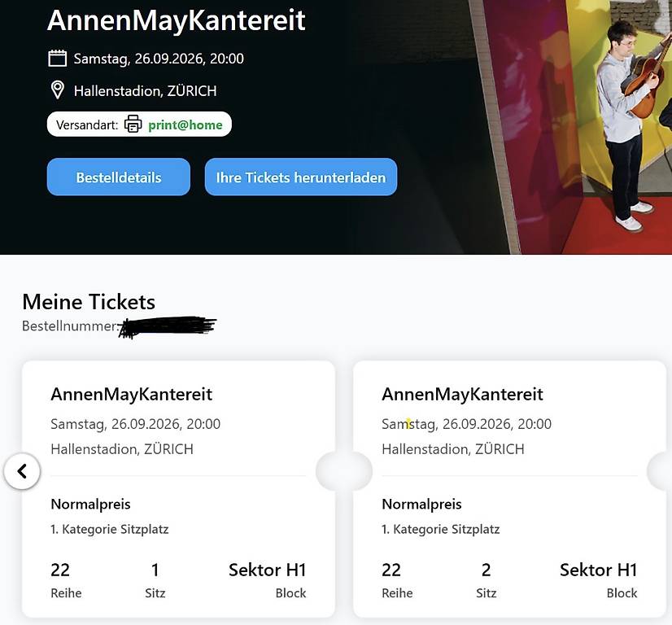Click the Meine Tickets section heading
Viewport: 672px width, 625px height.
(89, 302)
